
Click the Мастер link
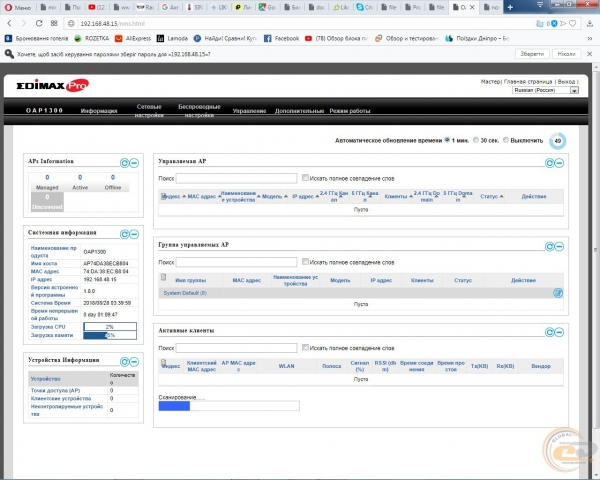point(490,82)
